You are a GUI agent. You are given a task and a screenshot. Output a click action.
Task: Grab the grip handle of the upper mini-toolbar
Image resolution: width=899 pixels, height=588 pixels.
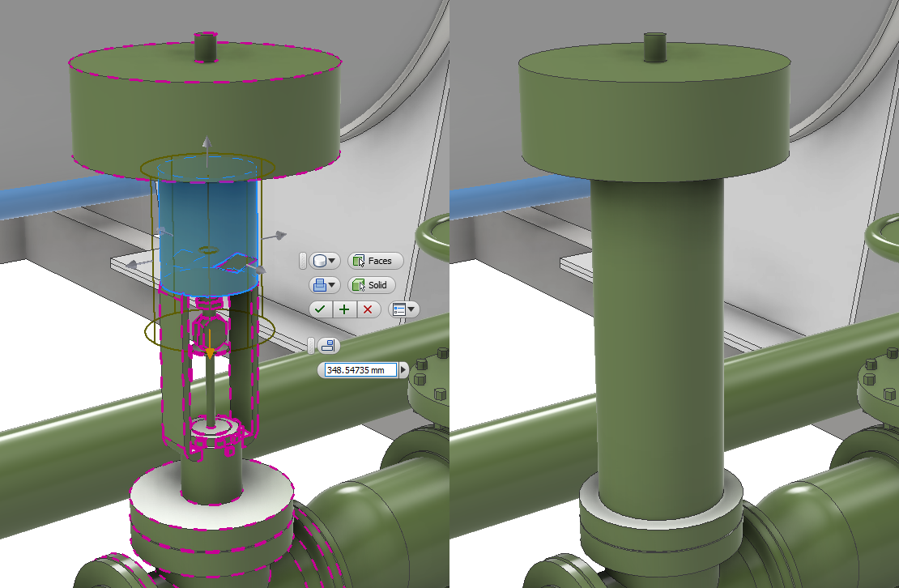(303, 261)
